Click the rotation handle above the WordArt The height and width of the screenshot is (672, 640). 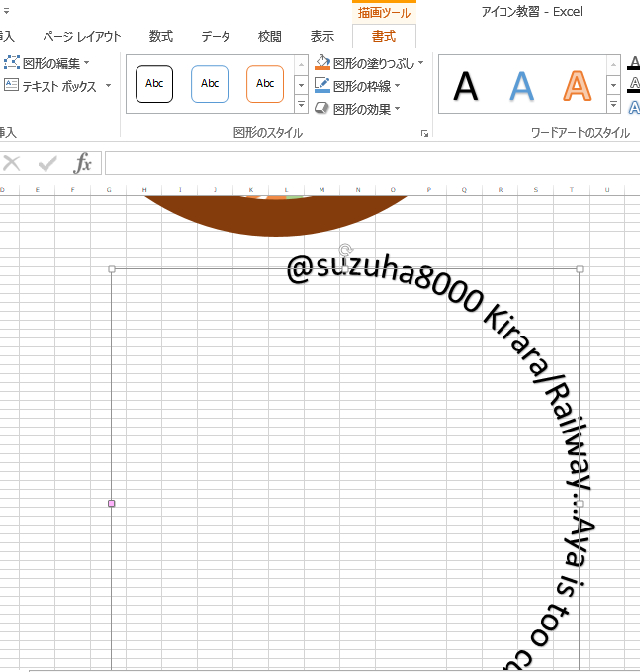(345, 249)
